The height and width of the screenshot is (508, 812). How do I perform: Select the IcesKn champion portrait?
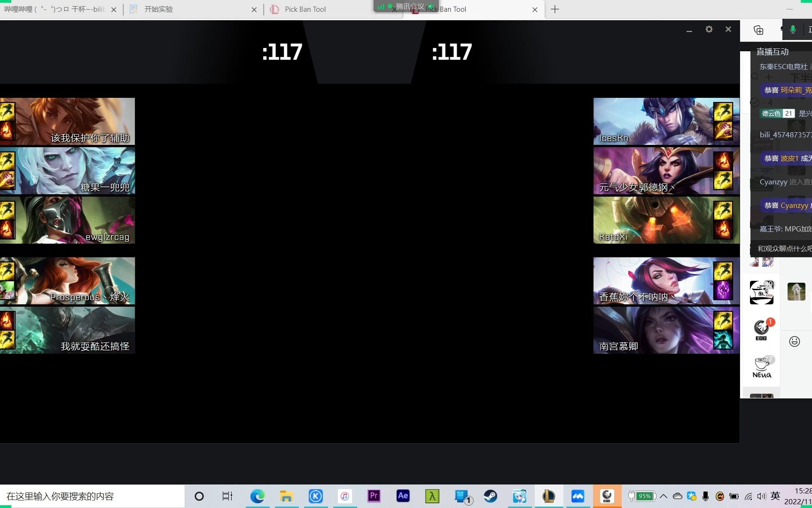[x=666, y=121]
